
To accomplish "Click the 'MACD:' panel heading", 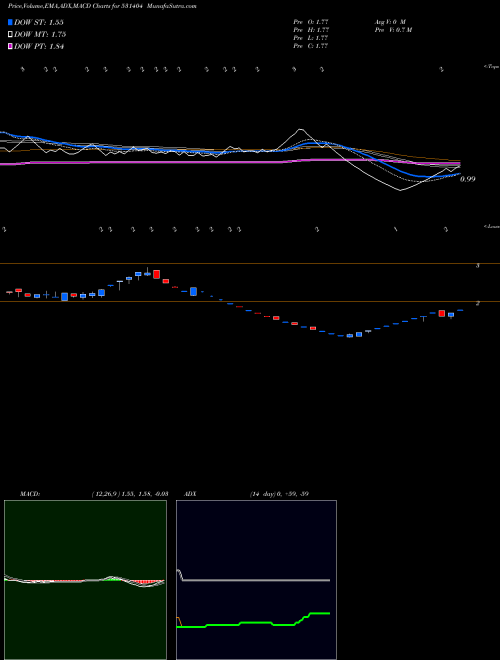I will click(x=30, y=494).
